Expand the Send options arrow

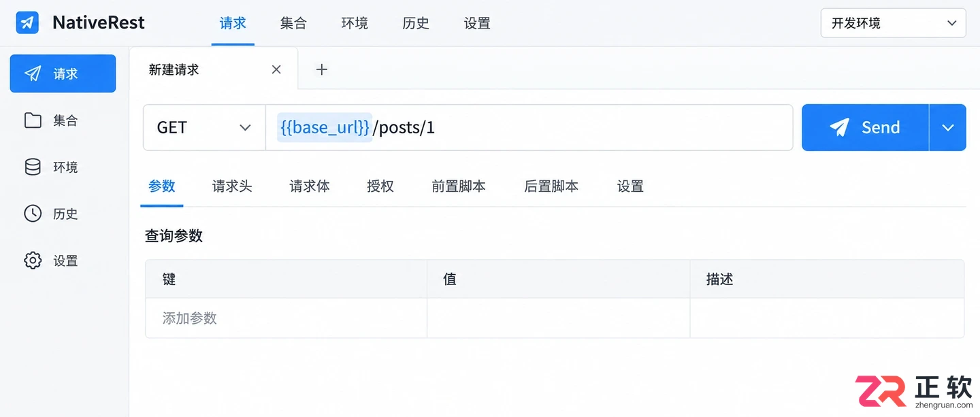[948, 127]
